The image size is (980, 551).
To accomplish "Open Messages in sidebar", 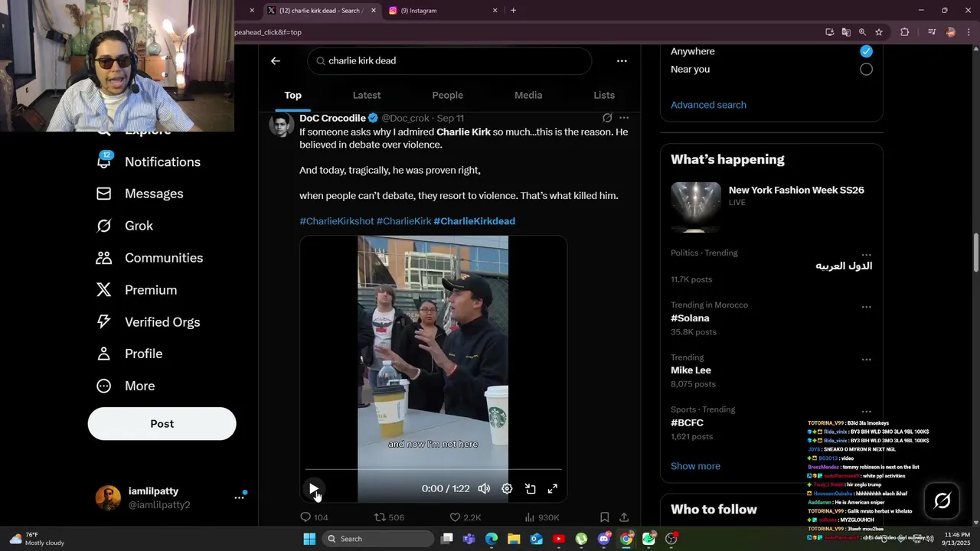I will 140,194.
